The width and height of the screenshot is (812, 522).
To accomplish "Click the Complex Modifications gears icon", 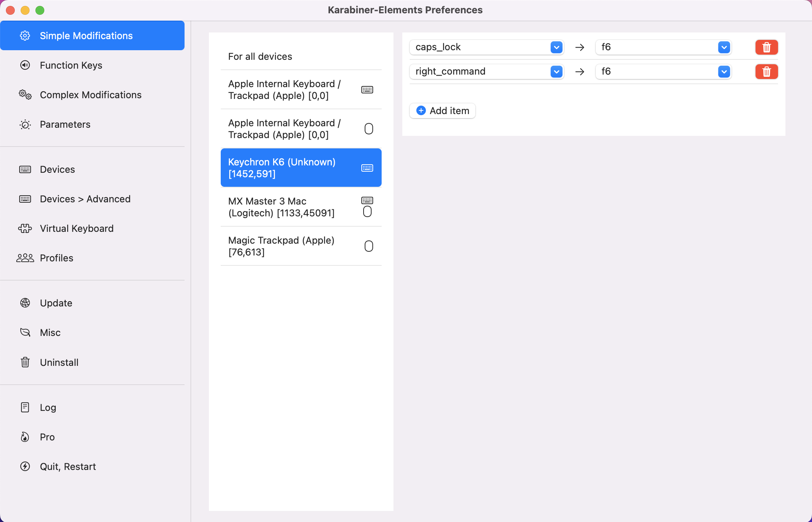I will tap(25, 95).
